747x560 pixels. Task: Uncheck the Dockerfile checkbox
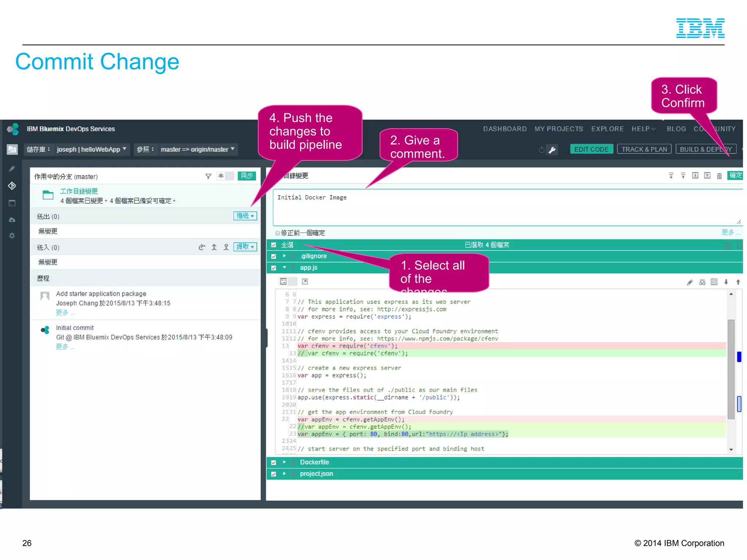(274, 463)
